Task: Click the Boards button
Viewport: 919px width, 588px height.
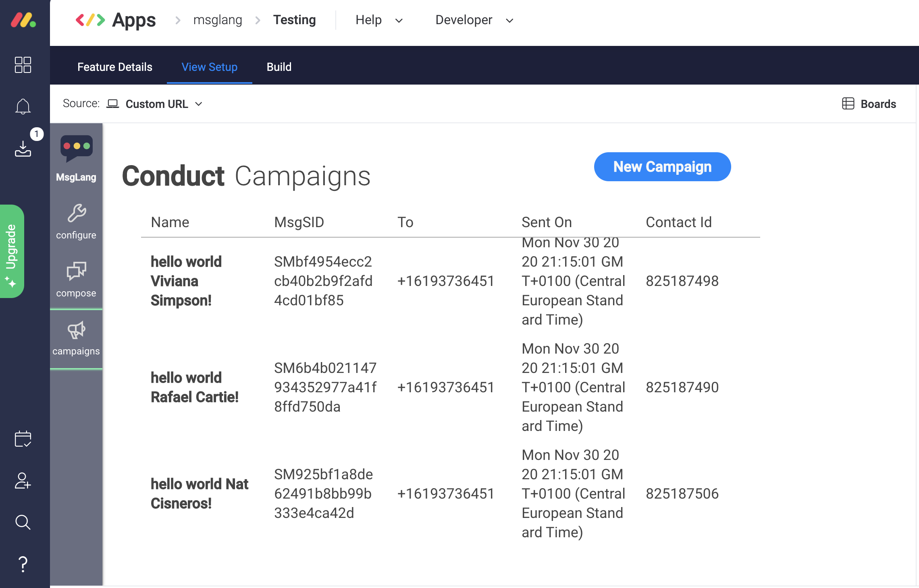Action: [x=869, y=104]
